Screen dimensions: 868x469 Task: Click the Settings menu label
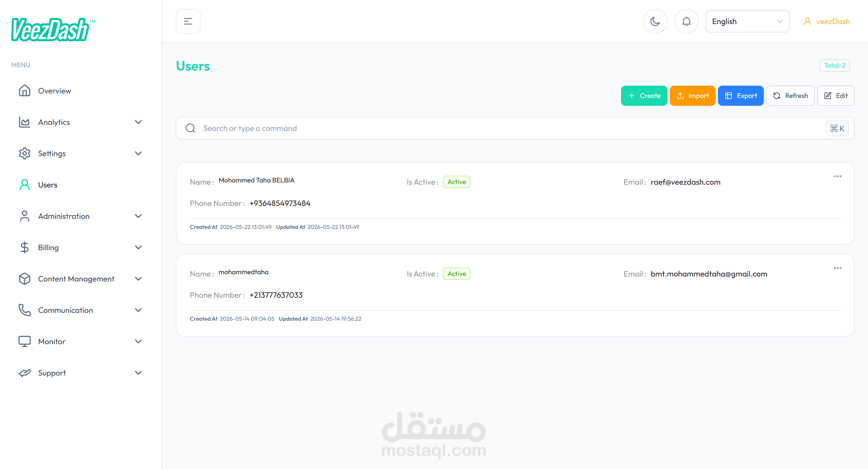tap(52, 154)
